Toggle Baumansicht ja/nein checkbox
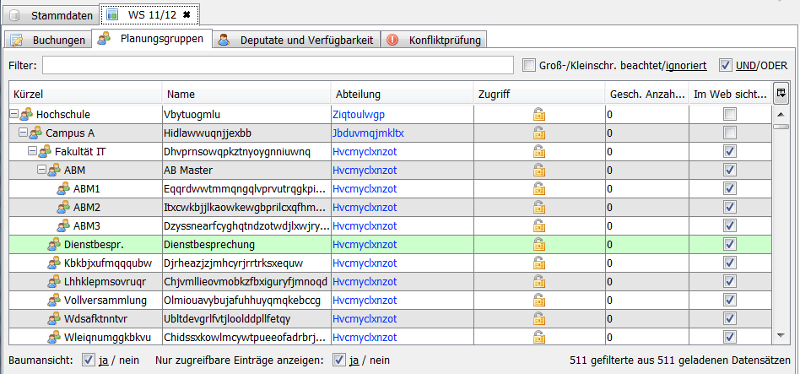Viewport: 800px width, 374px height. (88, 360)
